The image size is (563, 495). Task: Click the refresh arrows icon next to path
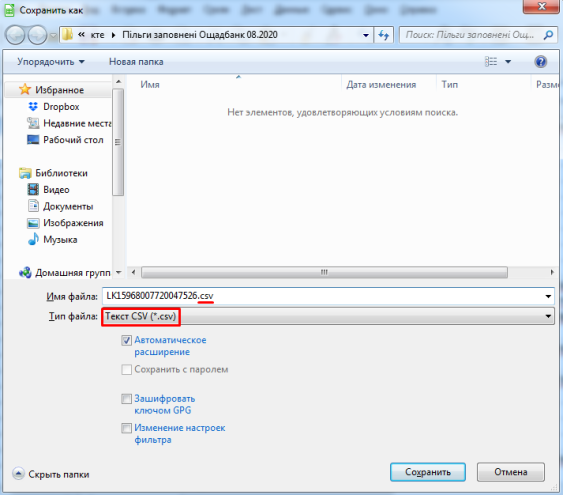[383, 35]
